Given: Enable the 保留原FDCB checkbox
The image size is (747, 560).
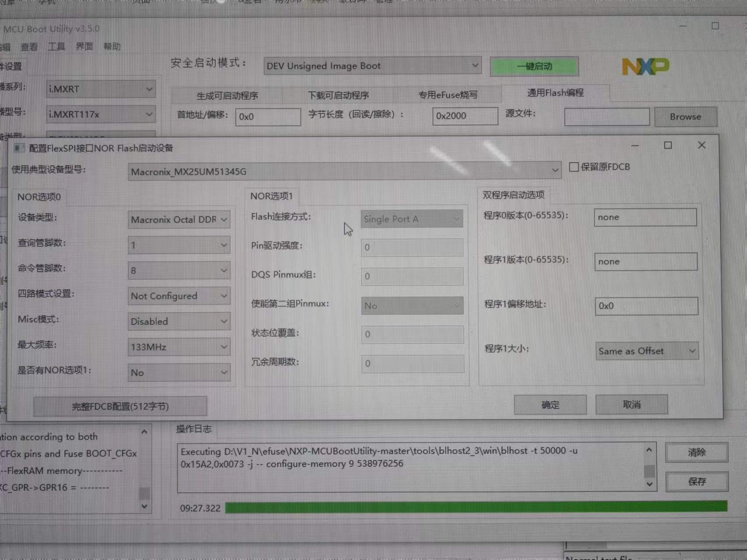Looking at the screenshot, I should point(573,167).
